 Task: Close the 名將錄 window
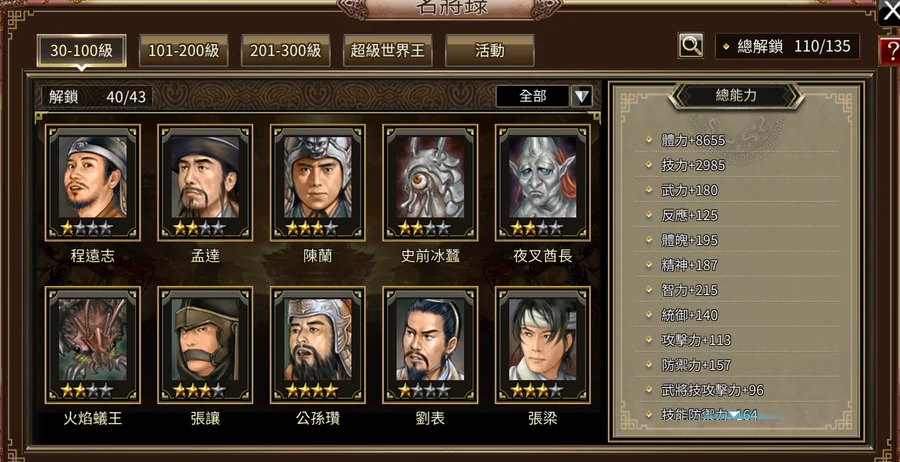coord(890,13)
